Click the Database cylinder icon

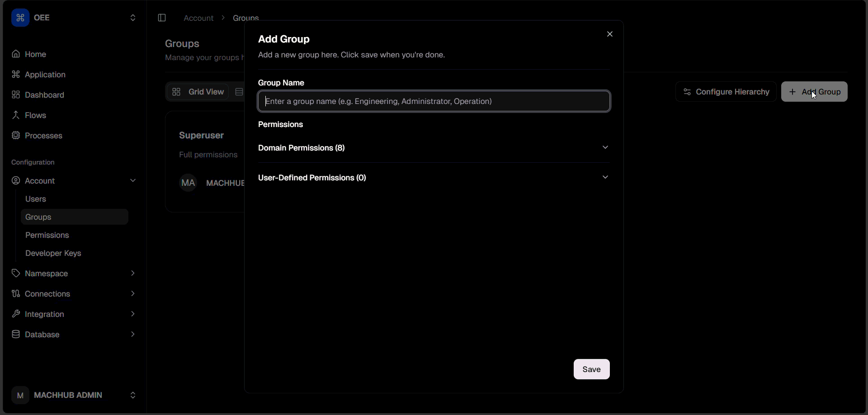point(16,334)
